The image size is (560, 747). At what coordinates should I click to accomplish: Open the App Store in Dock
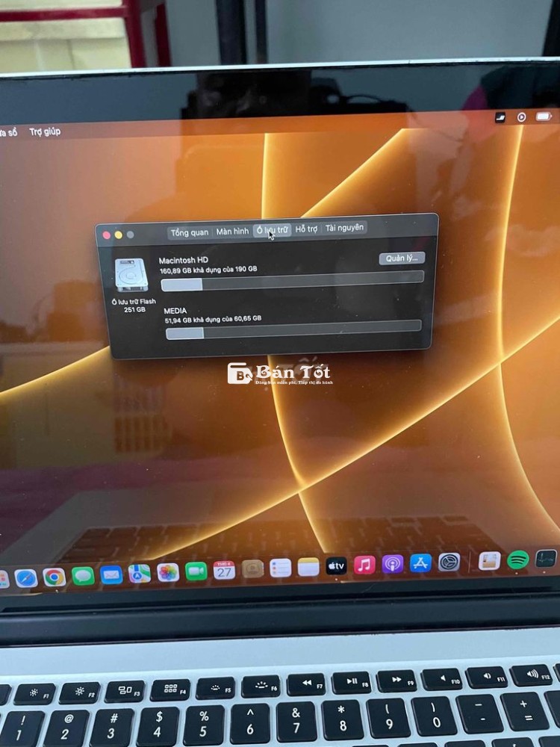[420, 563]
